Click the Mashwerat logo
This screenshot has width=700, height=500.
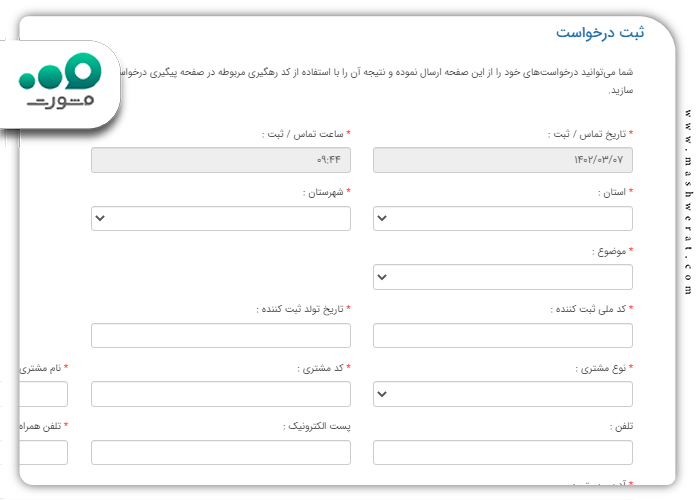60,80
